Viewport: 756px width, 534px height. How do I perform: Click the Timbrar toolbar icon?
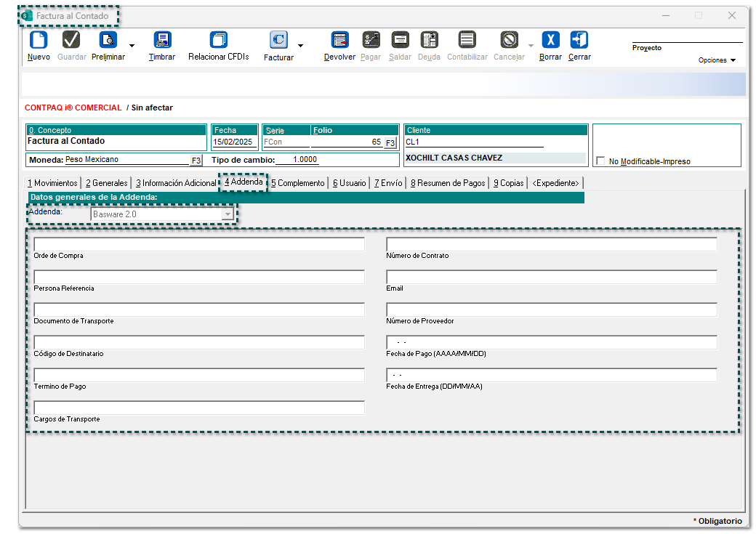point(162,40)
